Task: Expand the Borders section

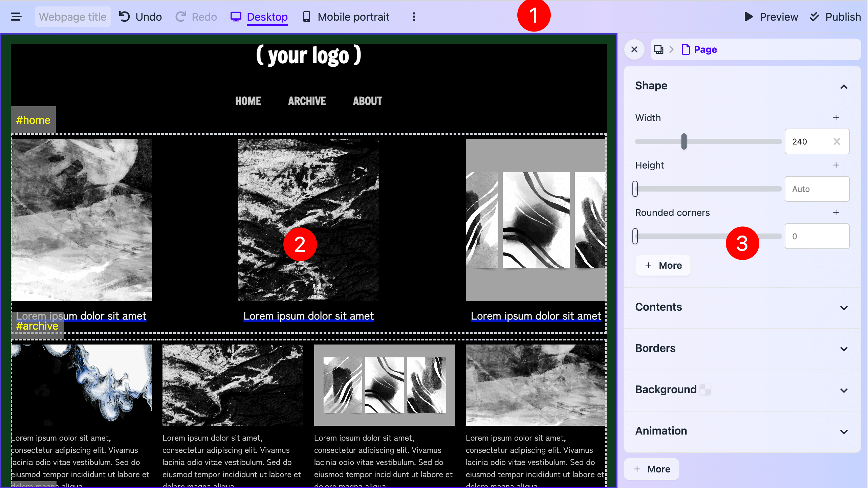Action: [x=844, y=349]
